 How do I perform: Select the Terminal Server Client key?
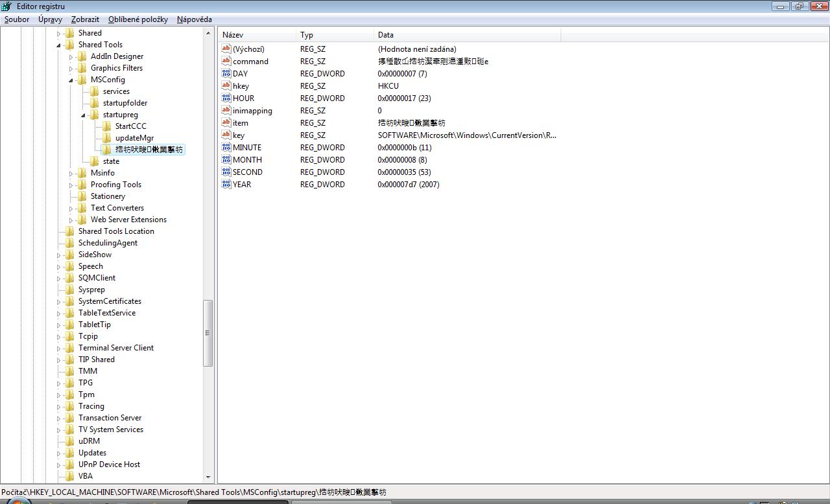[x=115, y=348]
